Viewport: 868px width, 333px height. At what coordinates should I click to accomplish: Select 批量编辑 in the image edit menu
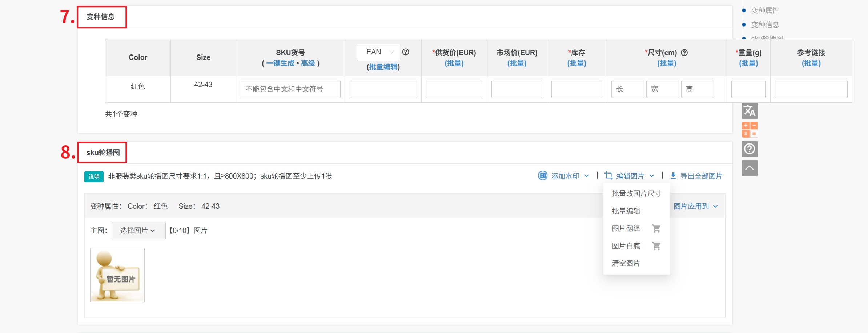[626, 211]
